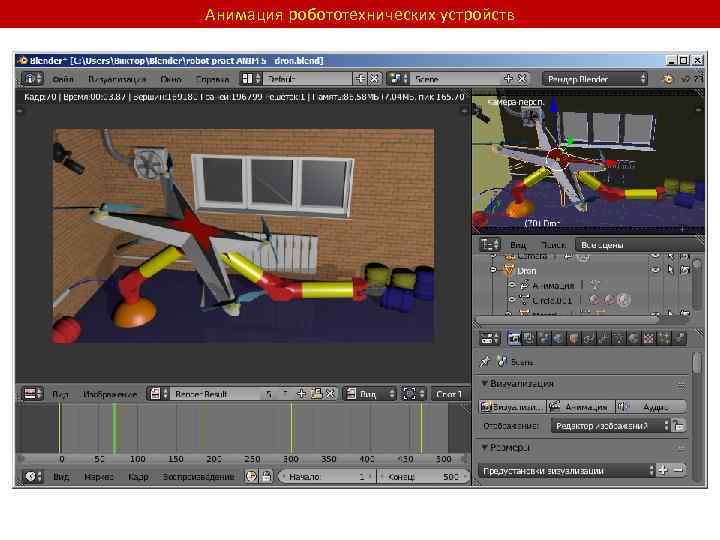Image resolution: width=720 pixels, height=540 pixels.
Task: Open the outliner Вид menu
Action: click(x=518, y=245)
